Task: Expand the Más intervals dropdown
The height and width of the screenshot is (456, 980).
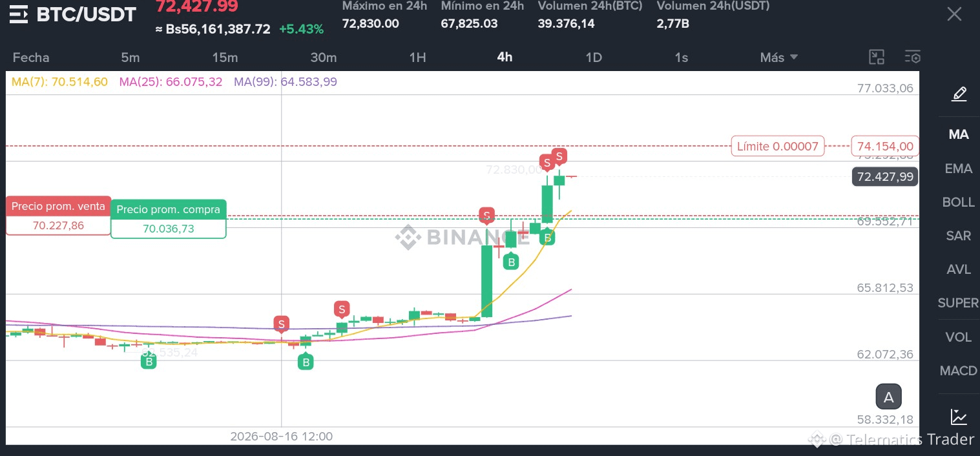Action: (x=779, y=57)
